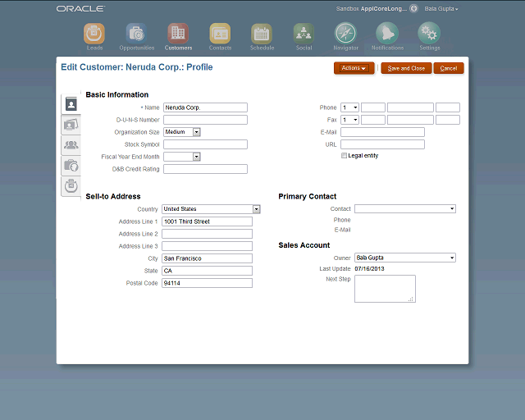Open the Notifications bell icon
The width and height of the screenshot is (525, 420).
387,33
